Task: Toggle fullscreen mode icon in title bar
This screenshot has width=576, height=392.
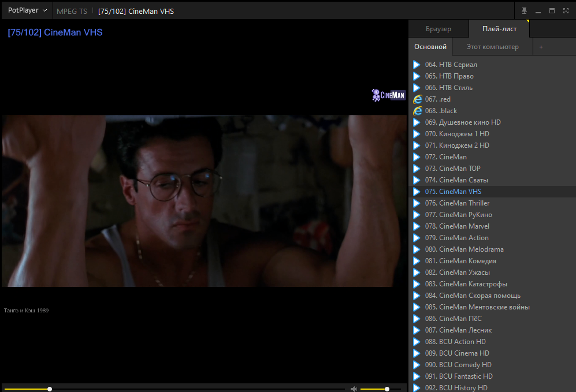Action: [566, 11]
